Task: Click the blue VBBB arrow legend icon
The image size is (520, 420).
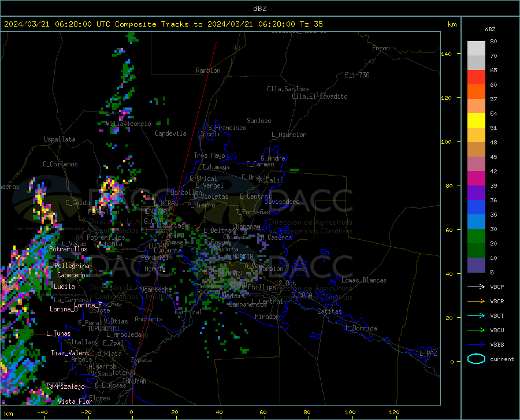Action: click(x=476, y=345)
